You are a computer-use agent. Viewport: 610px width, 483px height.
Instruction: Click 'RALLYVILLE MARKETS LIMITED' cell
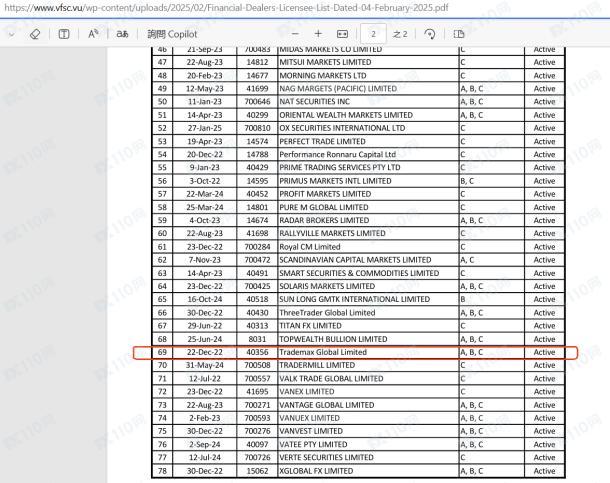[x=368, y=233]
